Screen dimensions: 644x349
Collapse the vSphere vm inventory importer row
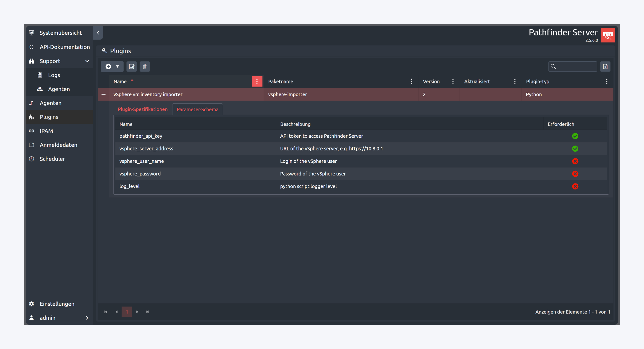103,94
